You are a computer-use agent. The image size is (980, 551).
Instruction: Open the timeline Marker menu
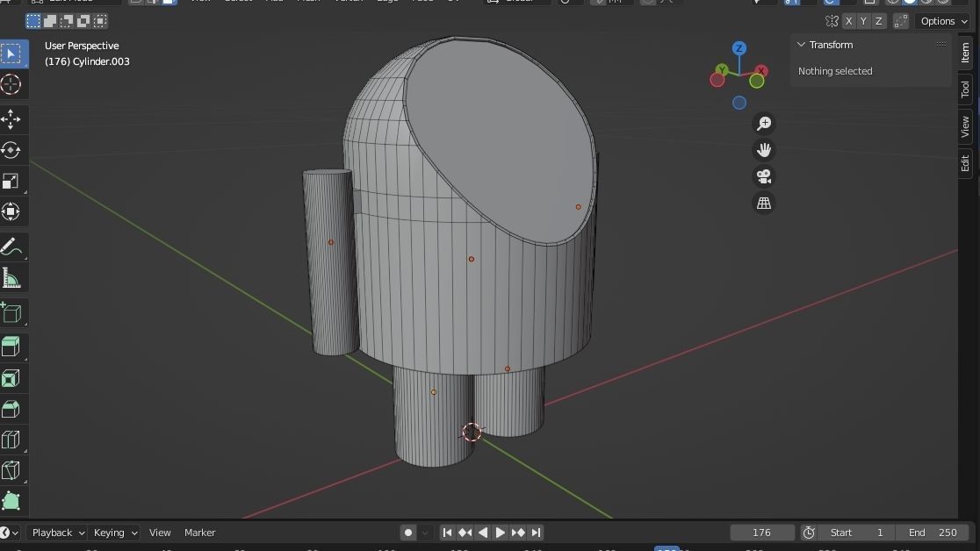pos(199,533)
